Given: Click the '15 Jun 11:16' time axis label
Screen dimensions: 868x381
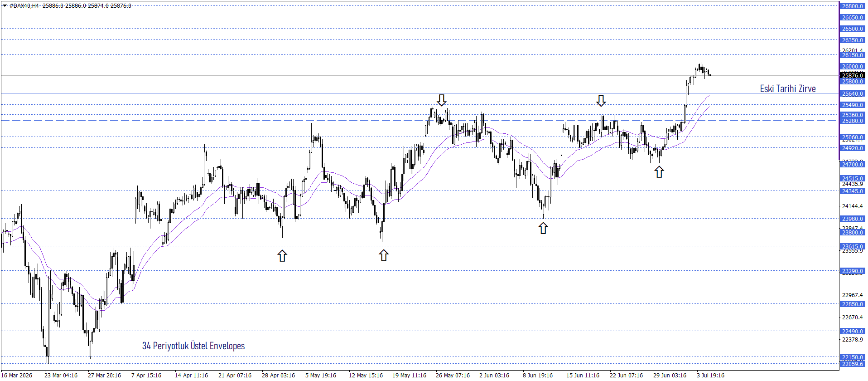Looking at the screenshot, I should pyautogui.click(x=583, y=375).
